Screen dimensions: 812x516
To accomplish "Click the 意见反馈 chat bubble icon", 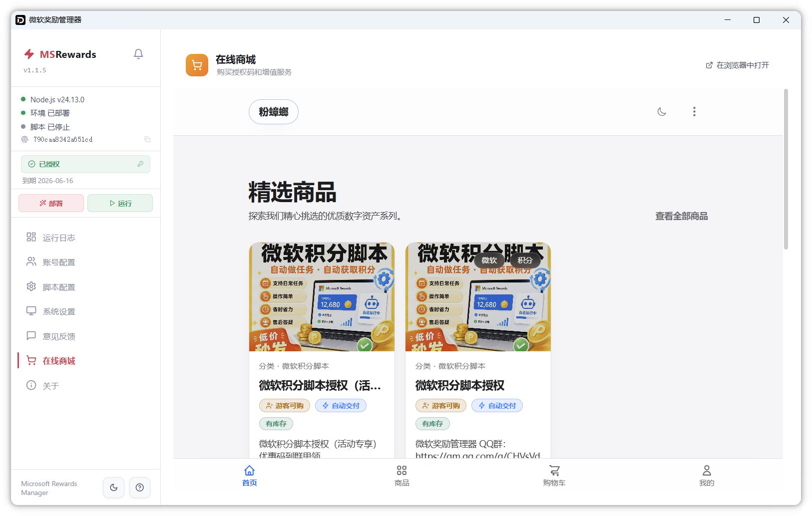I will (x=31, y=336).
